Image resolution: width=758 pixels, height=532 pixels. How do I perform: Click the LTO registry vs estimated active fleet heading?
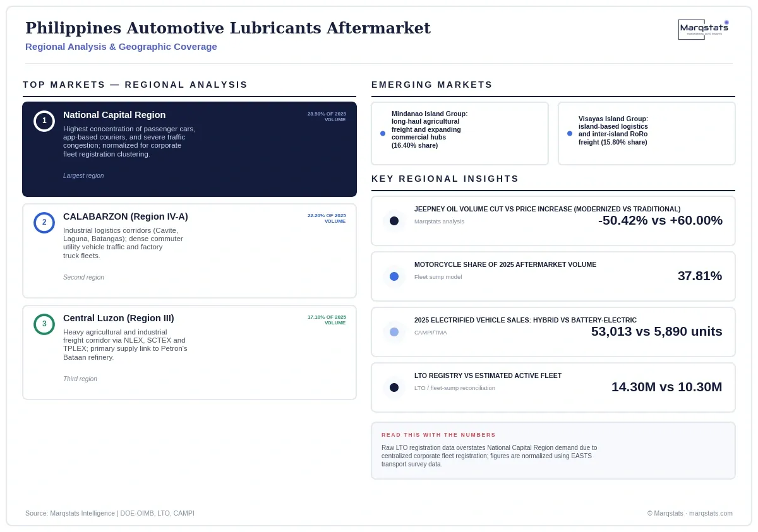tap(488, 375)
